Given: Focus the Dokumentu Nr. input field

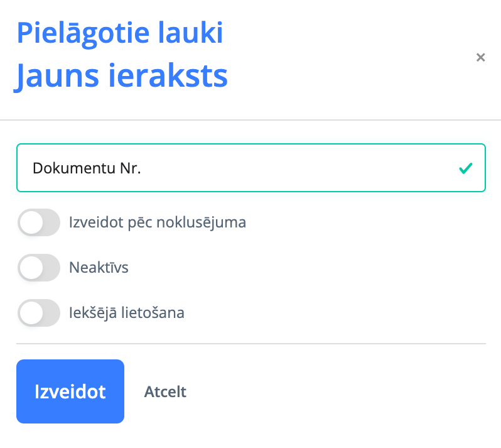Looking at the screenshot, I should coord(251,168).
